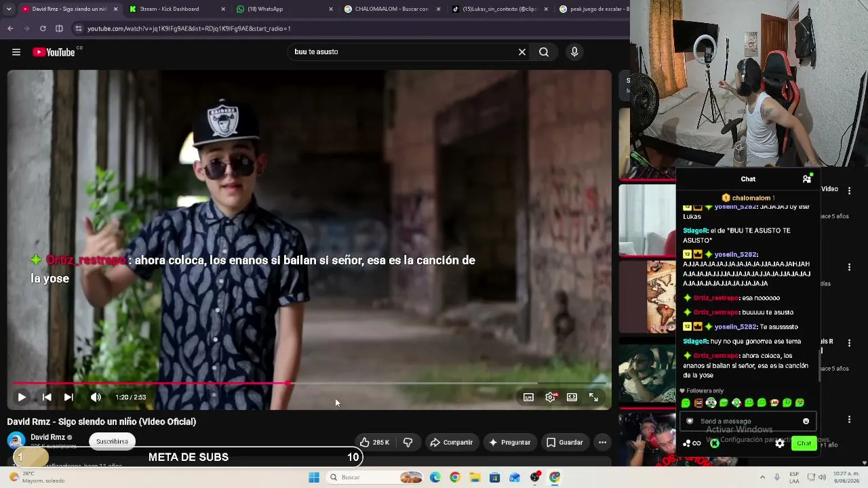Open more options for the car driver video
This screenshot has height=488, width=868.
[x=849, y=344]
